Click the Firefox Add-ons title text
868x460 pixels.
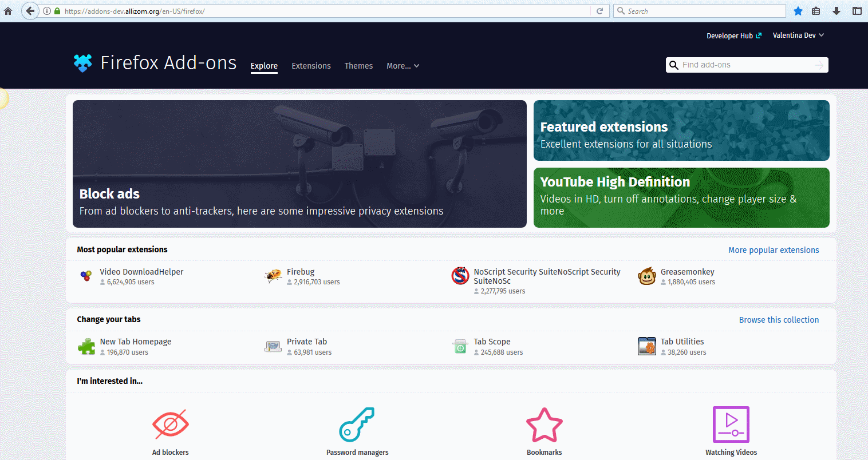[168, 62]
